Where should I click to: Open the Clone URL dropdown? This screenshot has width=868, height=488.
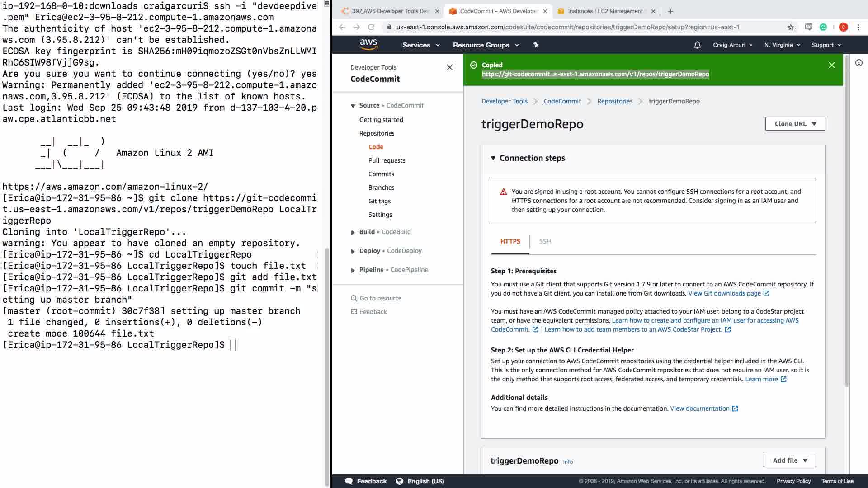[795, 124]
